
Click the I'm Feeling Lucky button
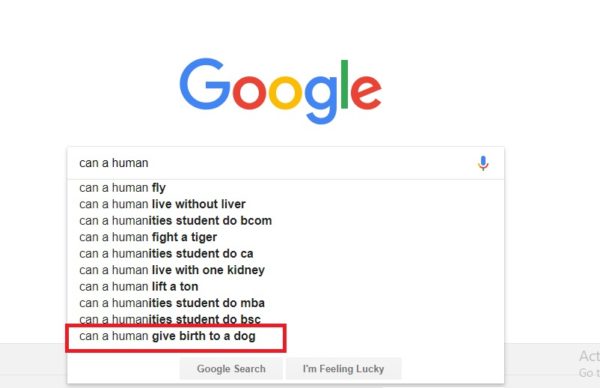point(343,369)
